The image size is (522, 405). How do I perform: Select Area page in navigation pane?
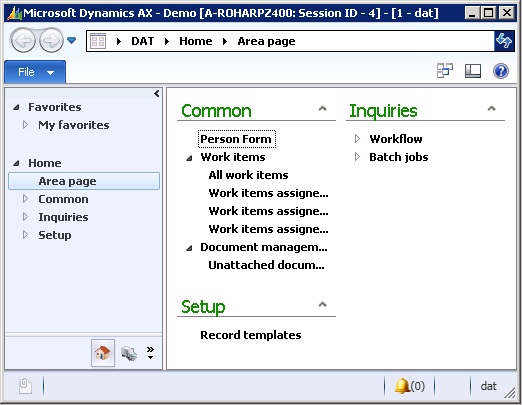(x=84, y=181)
